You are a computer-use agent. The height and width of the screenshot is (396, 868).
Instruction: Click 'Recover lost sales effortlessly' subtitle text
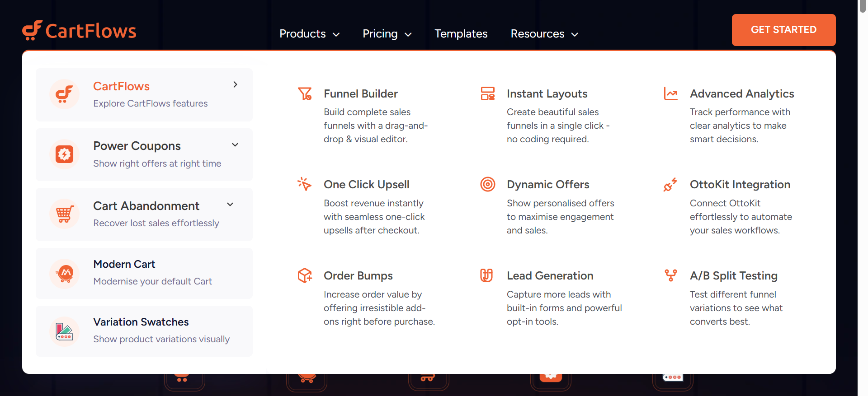(x=156, y=223)
